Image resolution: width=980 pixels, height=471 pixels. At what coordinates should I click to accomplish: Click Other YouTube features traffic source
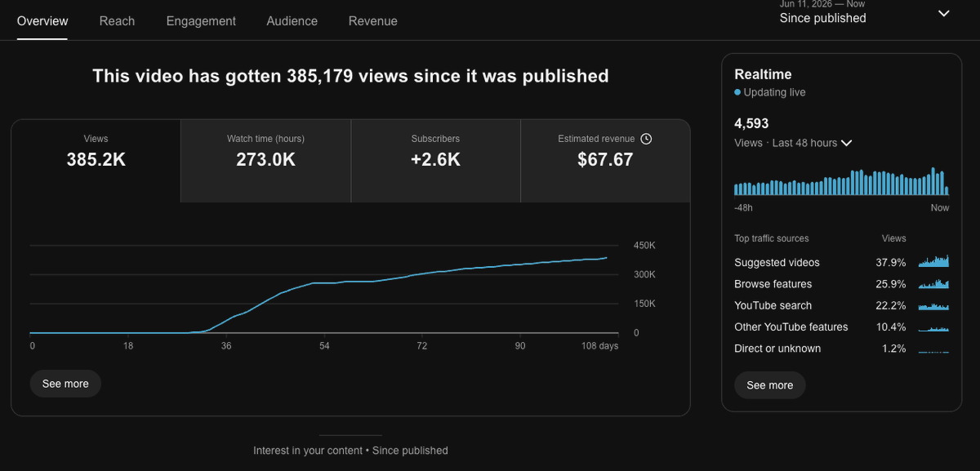[791, 327]
